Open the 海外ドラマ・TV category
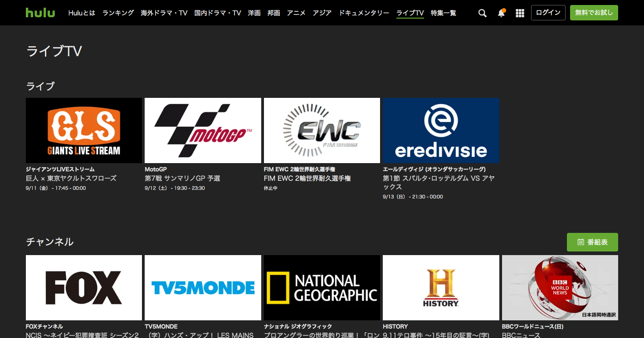Viewport: 644px width, 338px height. pos(164,13)
